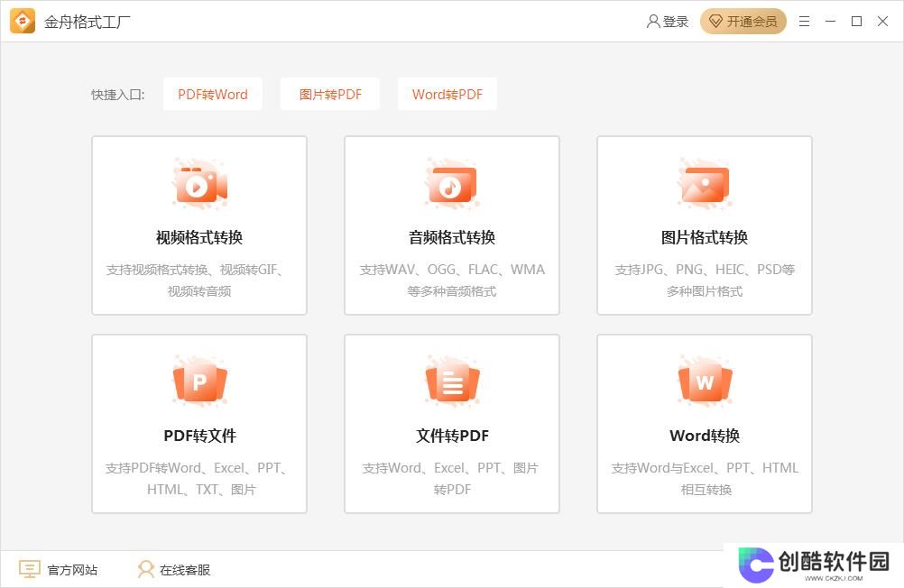Click the picture icon for 图片格式转换
This screenshot has height=588, width=904.
pos(705,185)
